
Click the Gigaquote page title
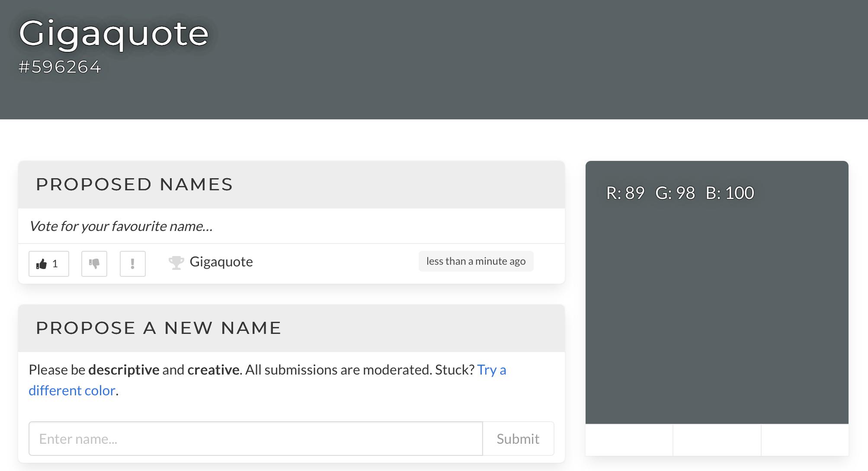[114, 33]
